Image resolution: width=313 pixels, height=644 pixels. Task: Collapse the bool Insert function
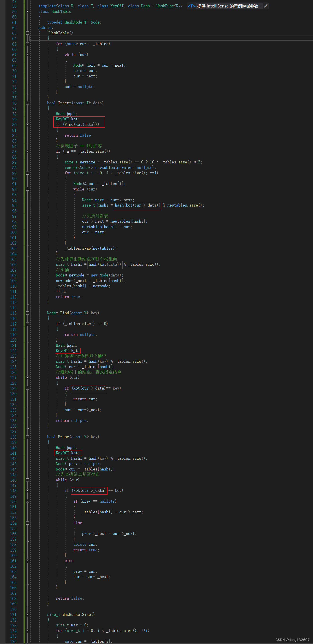(x=27, y=103)
